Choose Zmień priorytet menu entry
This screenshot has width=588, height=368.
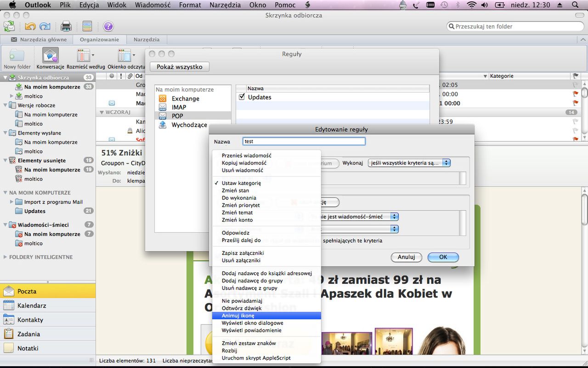coord(266,205)
